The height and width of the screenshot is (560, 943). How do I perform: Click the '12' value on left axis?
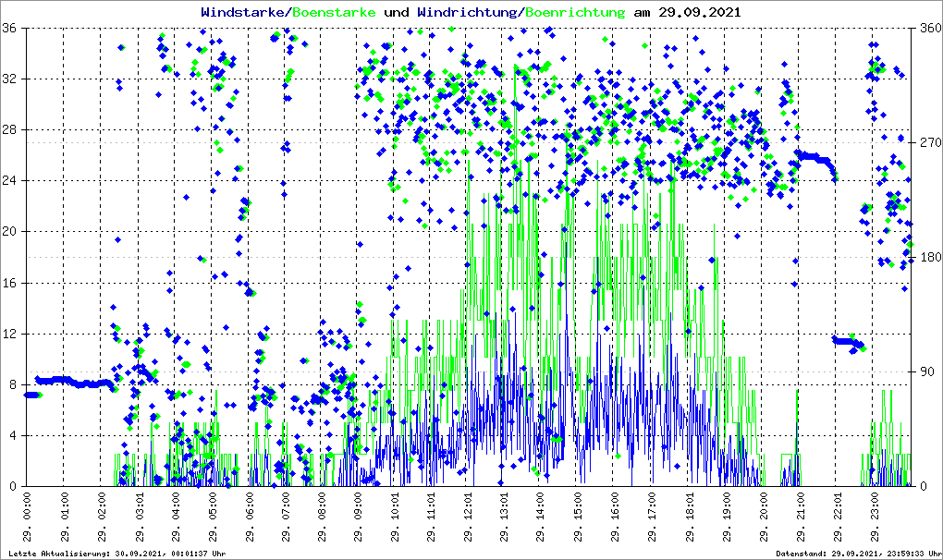13,334
